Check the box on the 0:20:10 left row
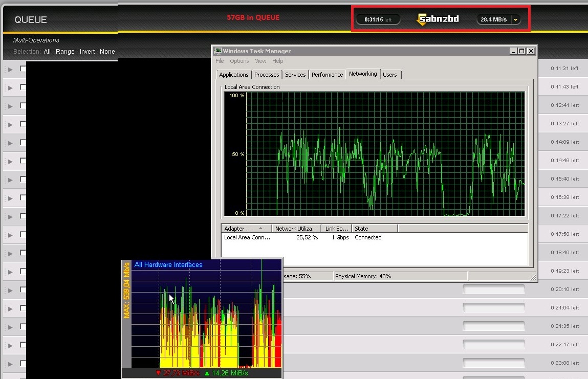588x379 pixels. 23,289
